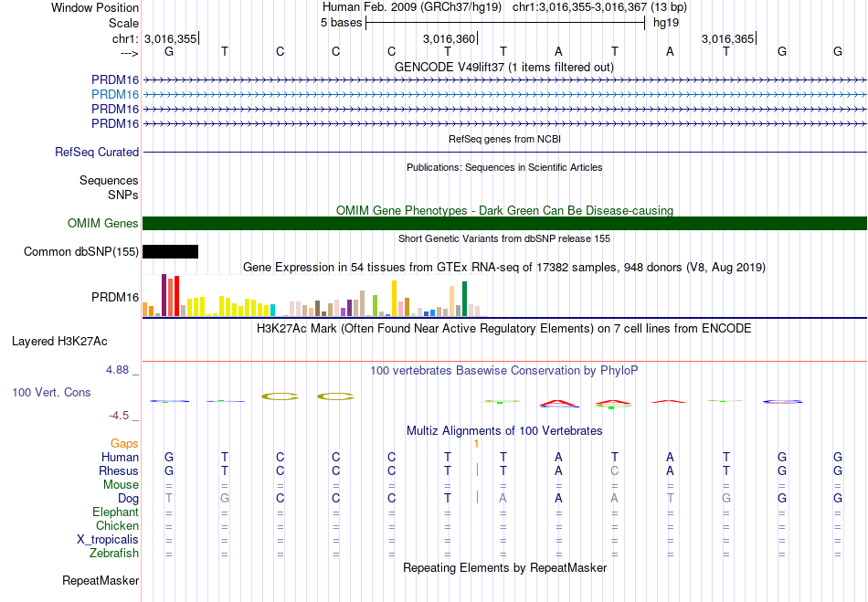868x602 pixels.
Task: Select the Sequences track label
Action: (x=109, y=180)
